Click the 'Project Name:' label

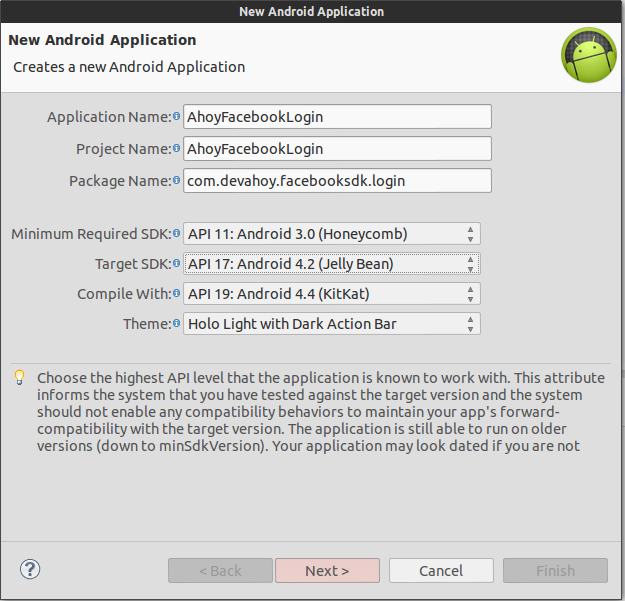pyautogui.click(x=124, y=149)
